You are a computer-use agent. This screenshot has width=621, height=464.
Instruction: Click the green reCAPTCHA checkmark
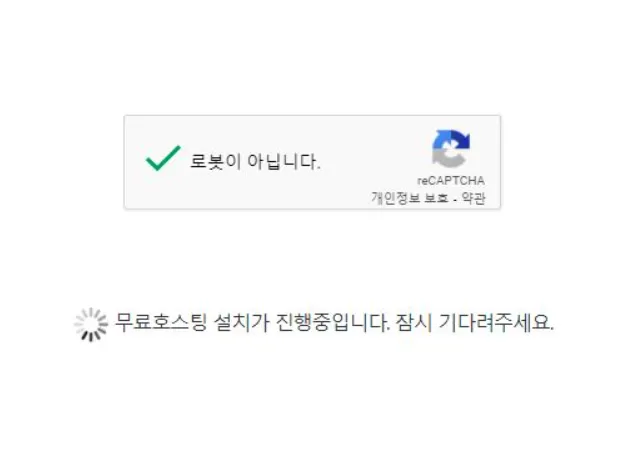(163, 158)
